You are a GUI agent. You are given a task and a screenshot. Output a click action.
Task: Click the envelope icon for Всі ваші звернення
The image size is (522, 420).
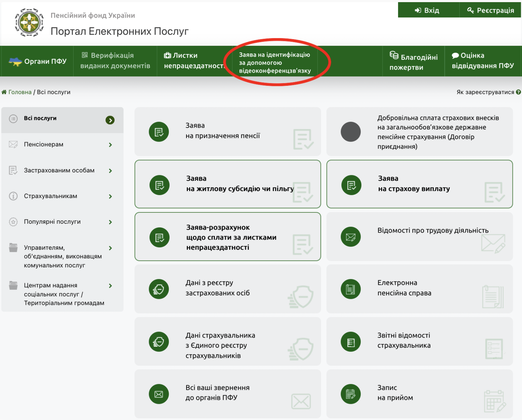tap(159, 394)
